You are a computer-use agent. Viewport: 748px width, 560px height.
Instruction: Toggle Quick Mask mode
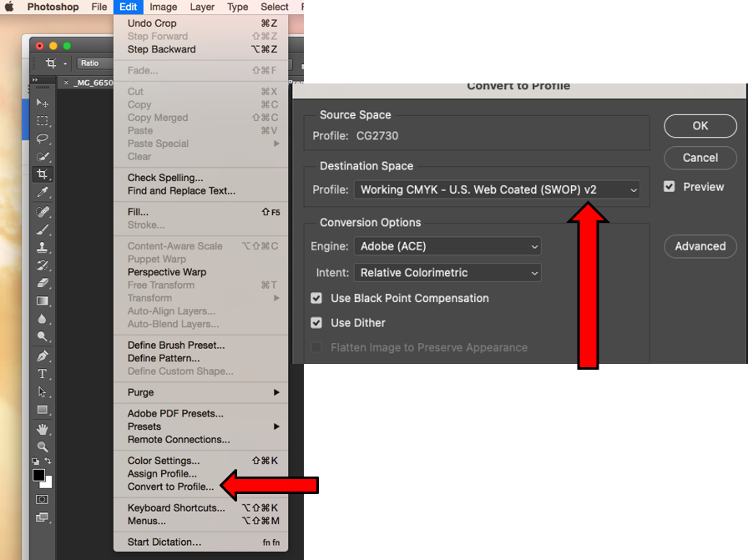coord(42,499)
